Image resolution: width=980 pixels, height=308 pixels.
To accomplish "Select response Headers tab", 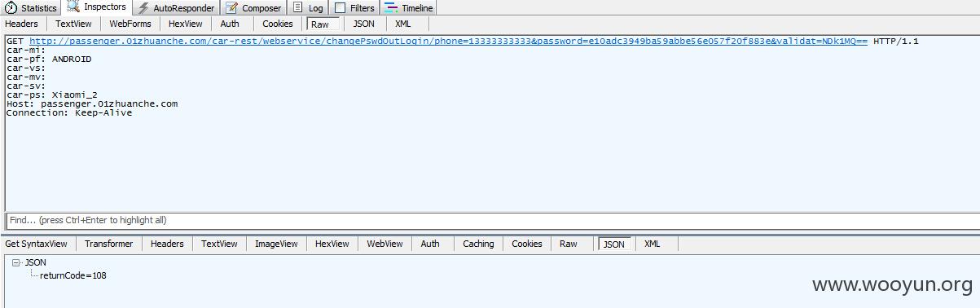I will [167, 244].
